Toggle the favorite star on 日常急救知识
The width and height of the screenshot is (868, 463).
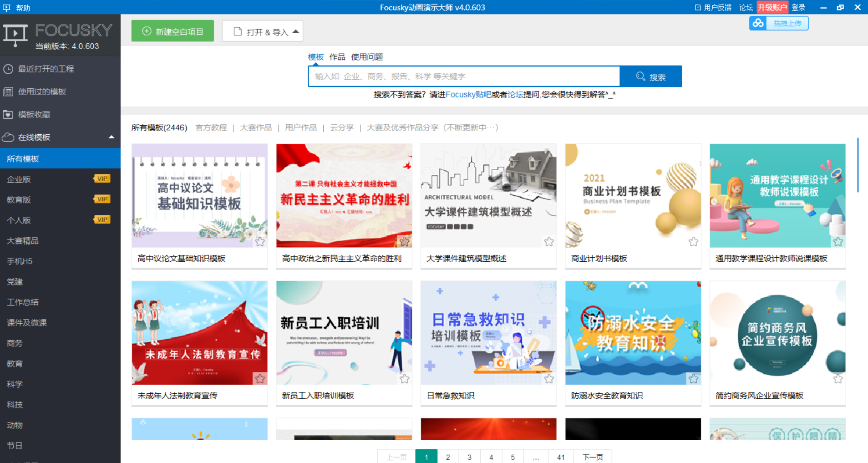549,378
